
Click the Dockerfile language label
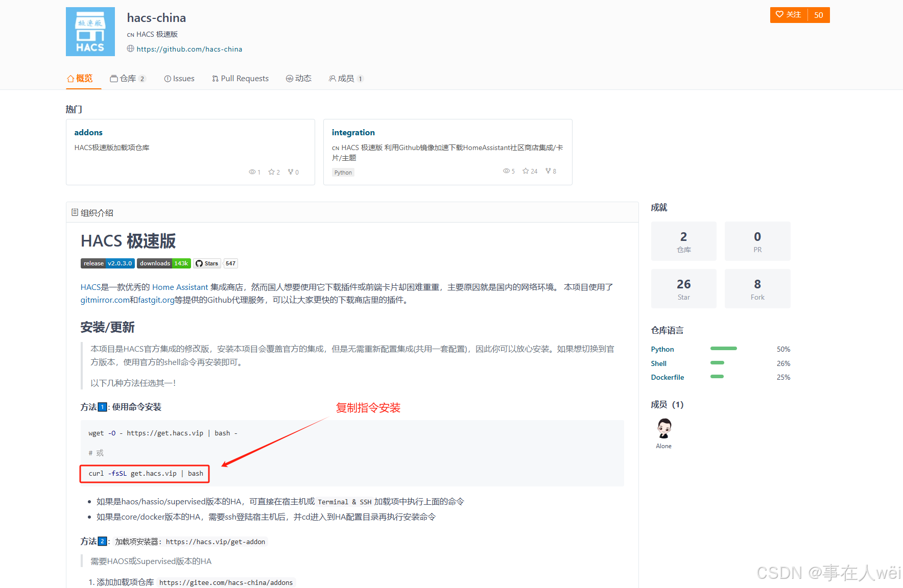coord(668,377)
